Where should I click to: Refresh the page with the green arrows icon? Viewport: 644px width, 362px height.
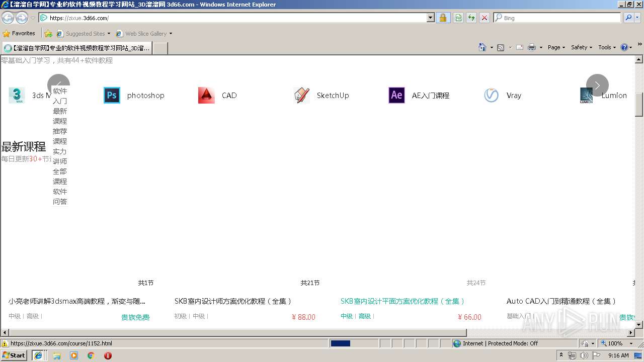click(x=471, y=18)
